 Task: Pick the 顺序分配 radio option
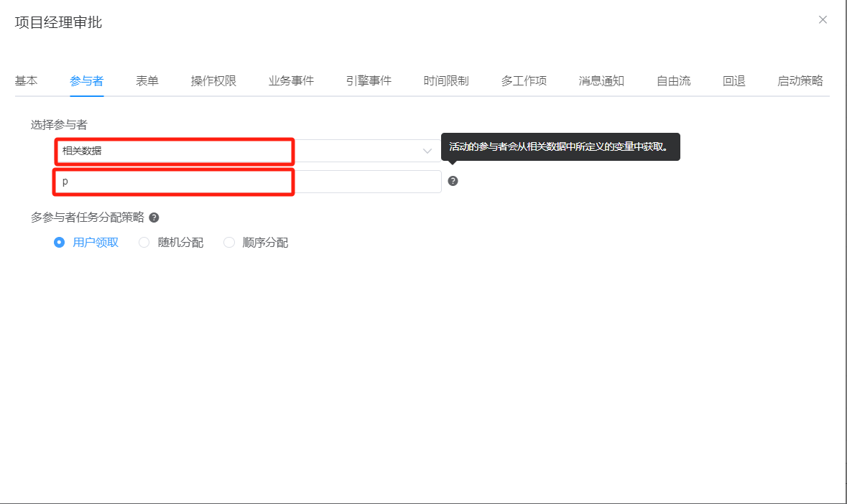(x=229, y=243)
